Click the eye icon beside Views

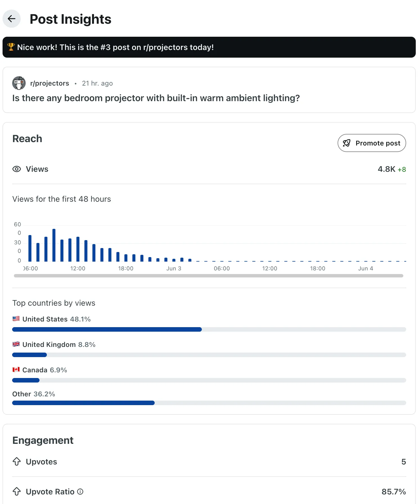pos(17,169)
